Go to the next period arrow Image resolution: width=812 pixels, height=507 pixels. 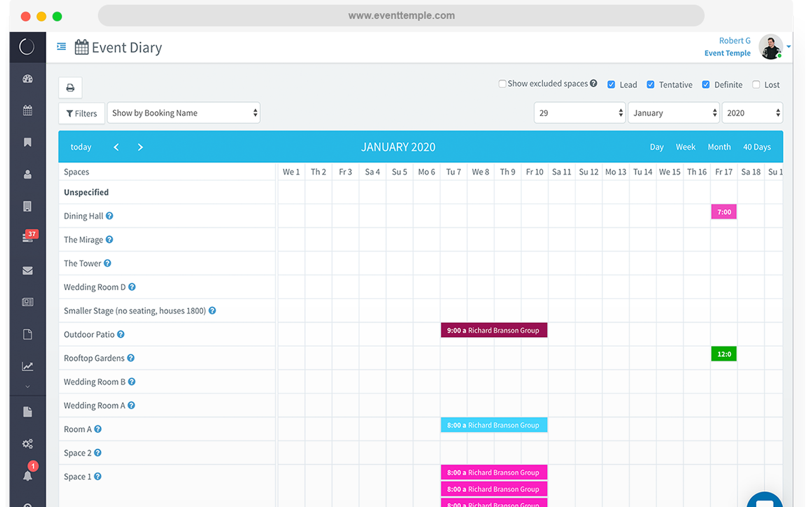pos(140,147)
